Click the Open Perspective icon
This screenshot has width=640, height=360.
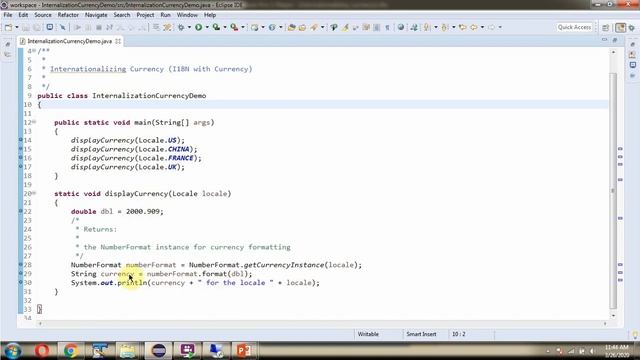(606, 27)
